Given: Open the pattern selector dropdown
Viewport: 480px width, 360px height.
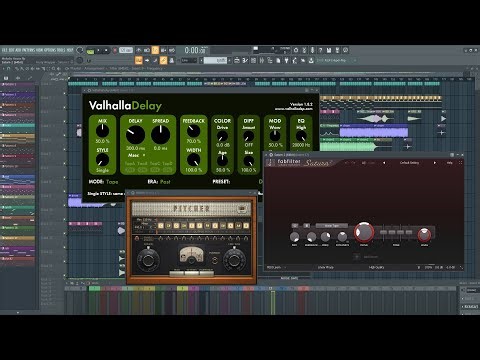Looking at the screenshot, I should click(216, 61).
